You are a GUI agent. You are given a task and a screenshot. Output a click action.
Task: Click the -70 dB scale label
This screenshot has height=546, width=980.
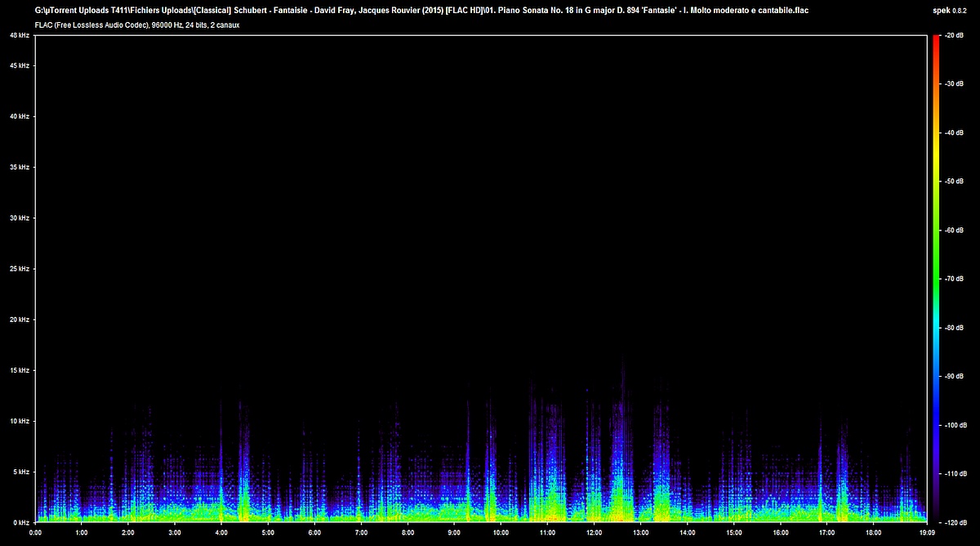tap(955, 279)
